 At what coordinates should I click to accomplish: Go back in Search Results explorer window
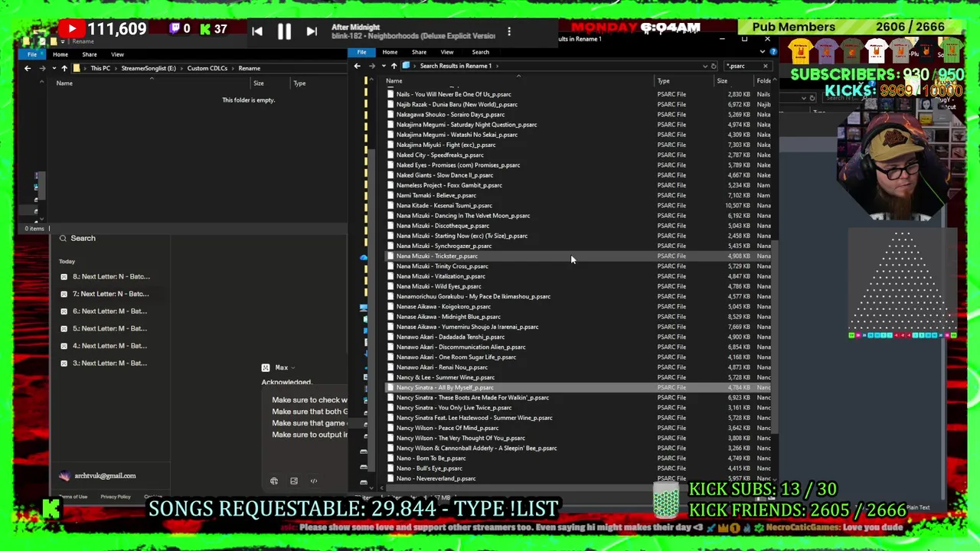tap(357, 66)
